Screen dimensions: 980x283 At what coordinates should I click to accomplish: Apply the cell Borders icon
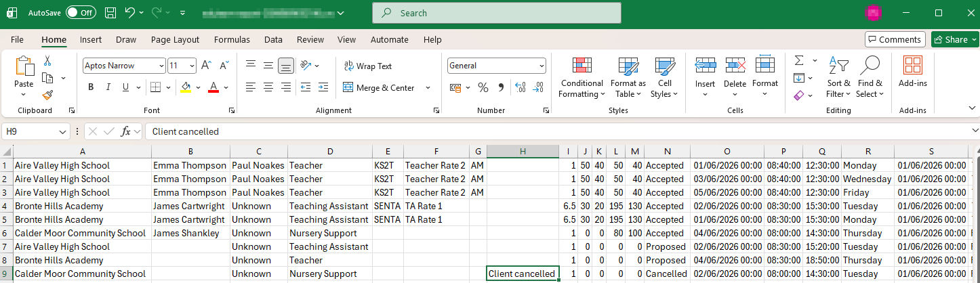(155, 87)
